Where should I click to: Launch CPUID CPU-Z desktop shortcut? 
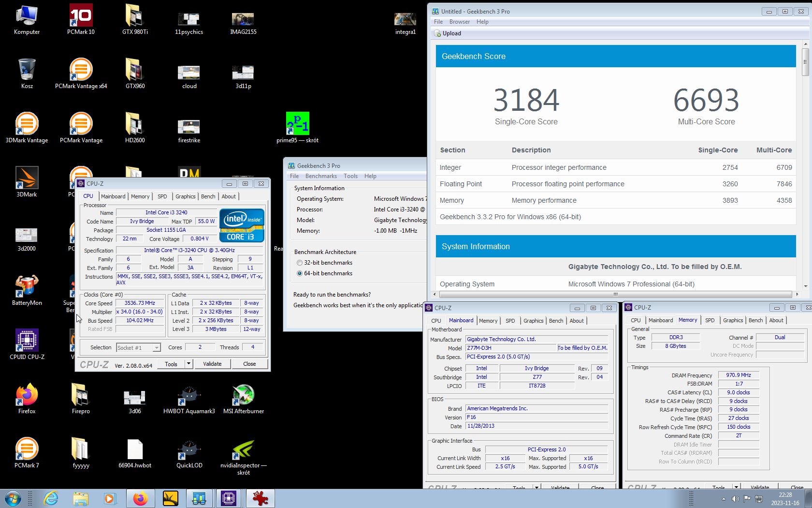(27, 344)
